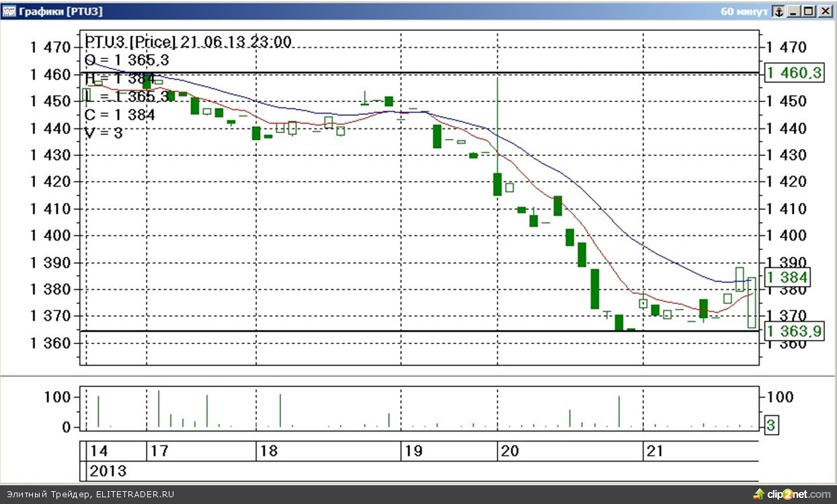Image resolution: width=837 pixels, height=504 pixels.
Task: Click the volume value 3 label
Action: pos(771,425)
